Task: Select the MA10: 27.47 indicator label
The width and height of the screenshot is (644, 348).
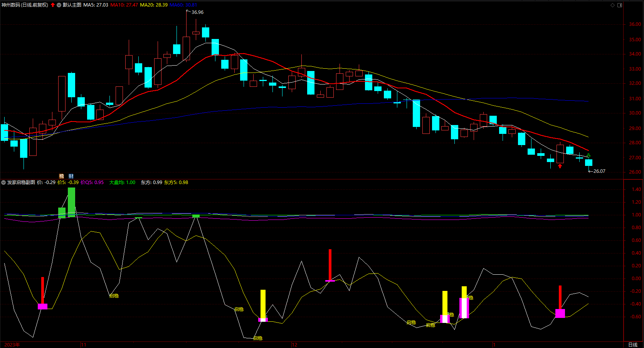Action: pyautogui.click(x=124, y=5)
